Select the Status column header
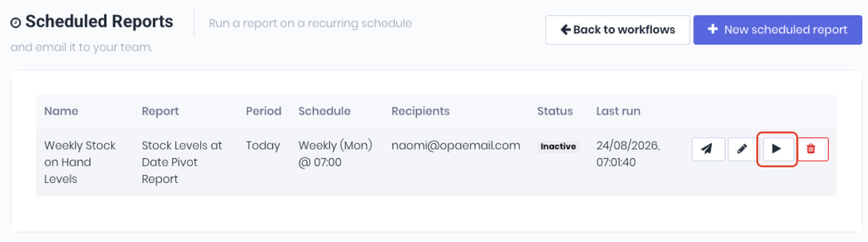Screen dimensions: 868x242 pyautogui.click(x=555, y=111)
